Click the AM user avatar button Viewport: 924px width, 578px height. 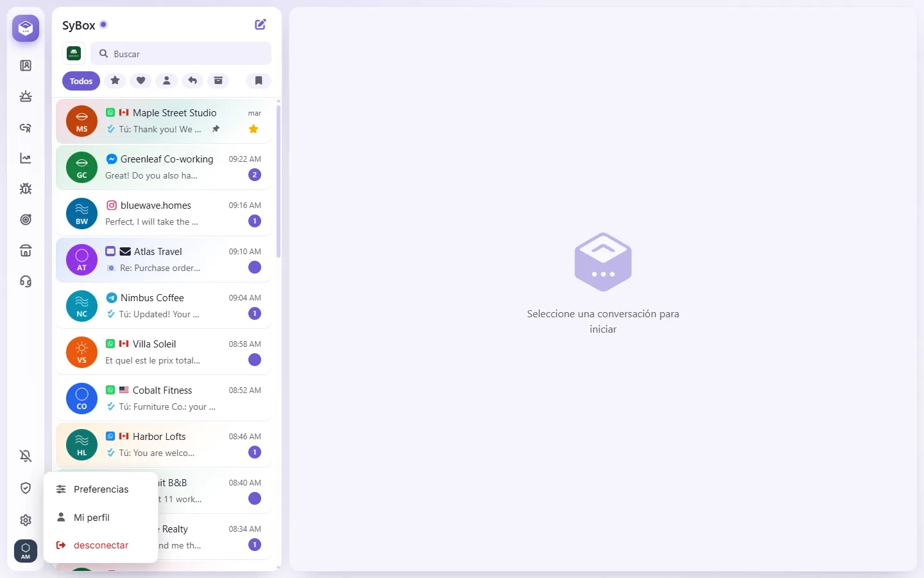(x=26, y=551)
